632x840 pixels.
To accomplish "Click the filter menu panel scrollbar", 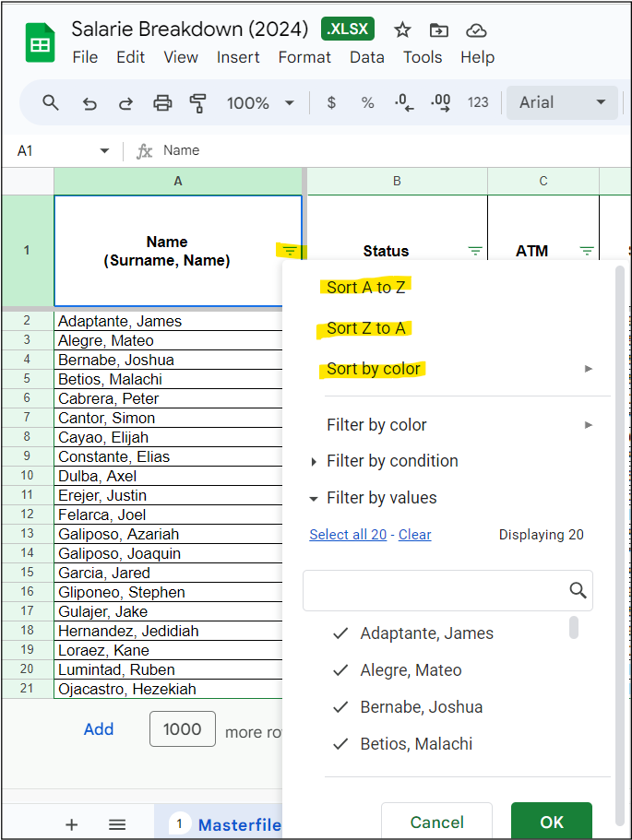I will pyautogui.click(x=620, y=547).
